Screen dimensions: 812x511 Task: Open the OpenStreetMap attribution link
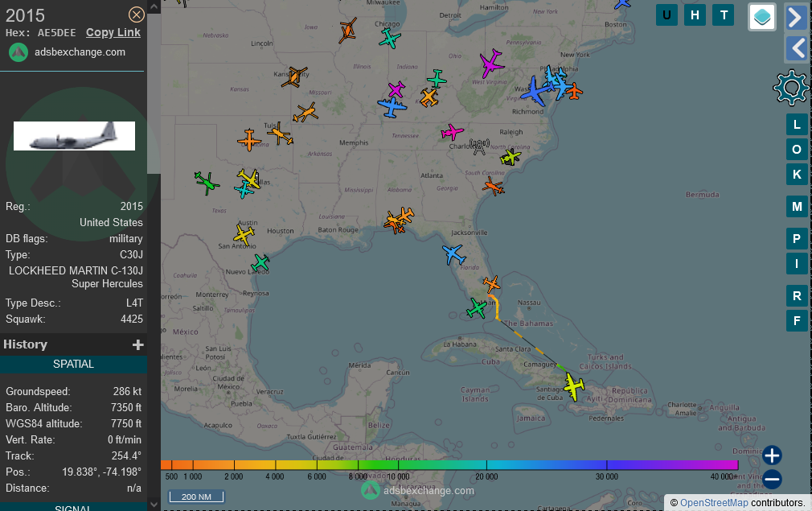714,503
